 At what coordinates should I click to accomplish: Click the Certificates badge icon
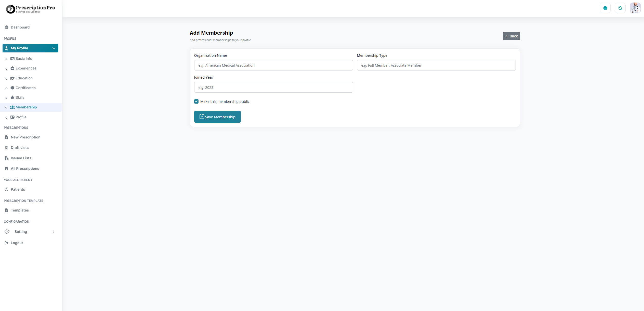pyautogui.click(x=12, y=88)
